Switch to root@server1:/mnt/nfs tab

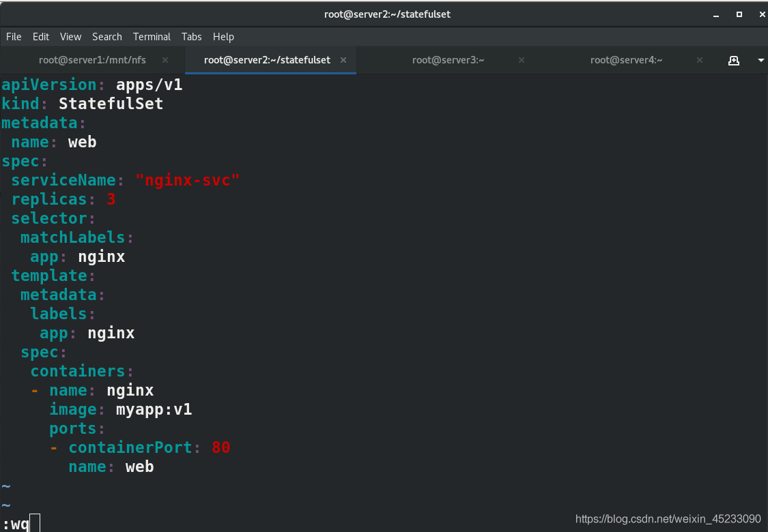pos(93,60)
